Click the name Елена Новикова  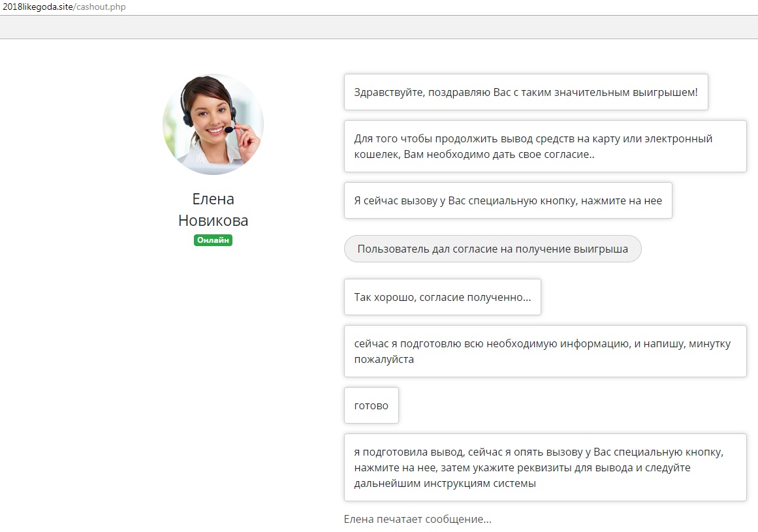(213, 210)
